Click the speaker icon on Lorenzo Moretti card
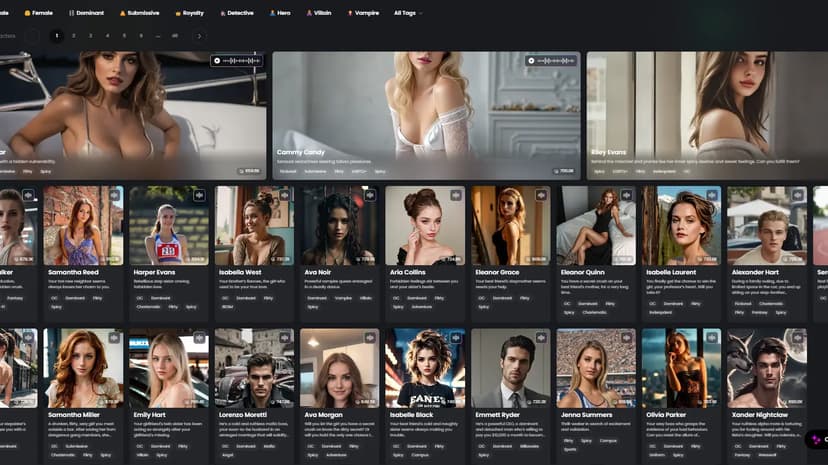The width and height of the screenshot is (828, 465). click(x=285, y=337)
